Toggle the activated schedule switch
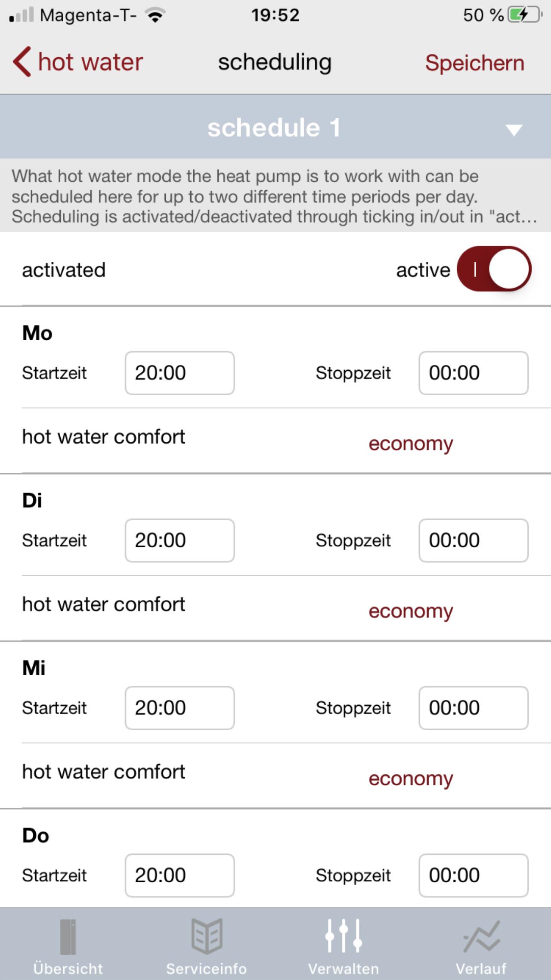This screenshot has width=551, height=980. [494, 269]
